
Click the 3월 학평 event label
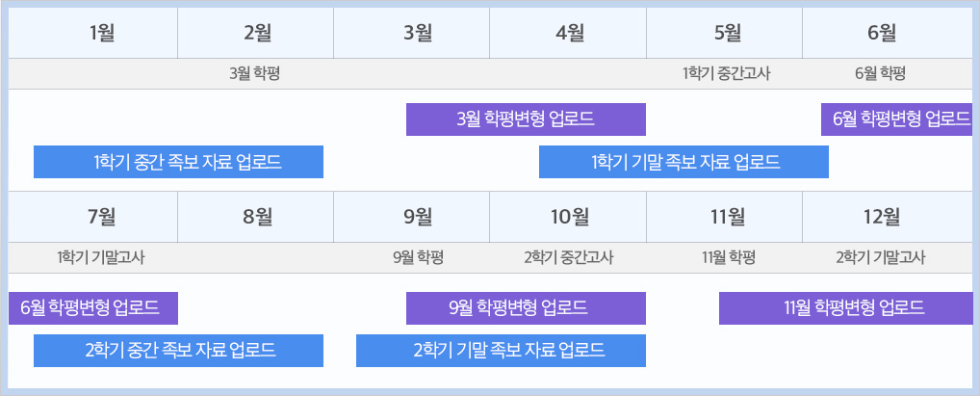(x=255, y=73)
